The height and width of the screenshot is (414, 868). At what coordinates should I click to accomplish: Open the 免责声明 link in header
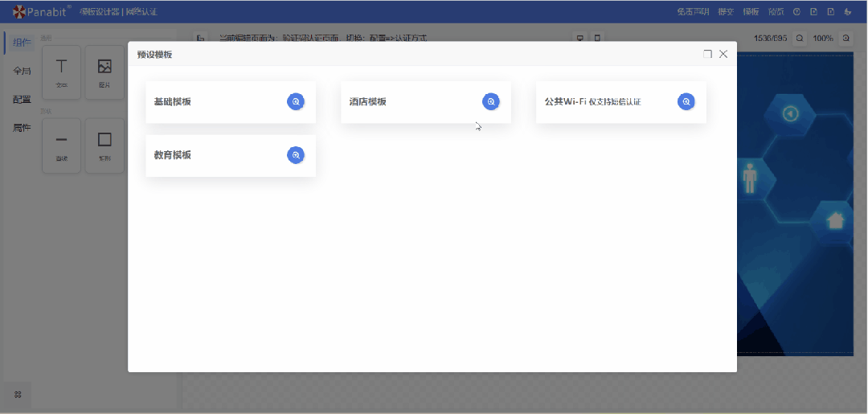pos(693,11)
